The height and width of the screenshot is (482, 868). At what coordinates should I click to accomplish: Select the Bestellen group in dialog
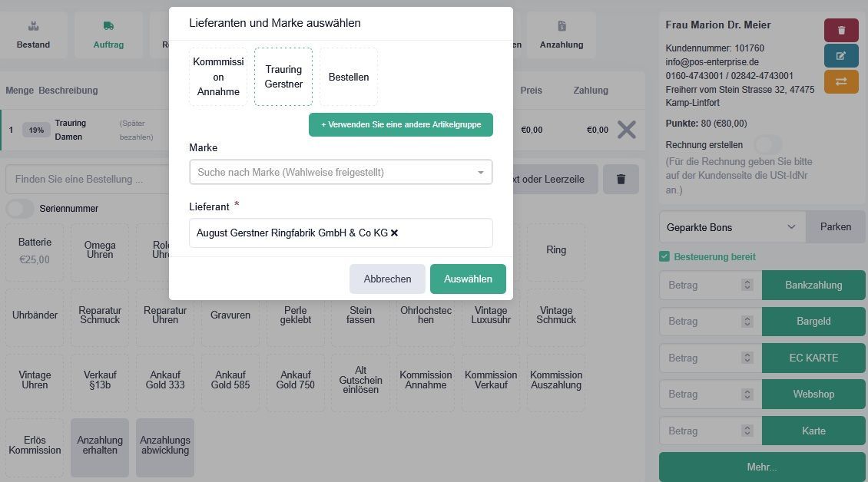coord(349,77)
